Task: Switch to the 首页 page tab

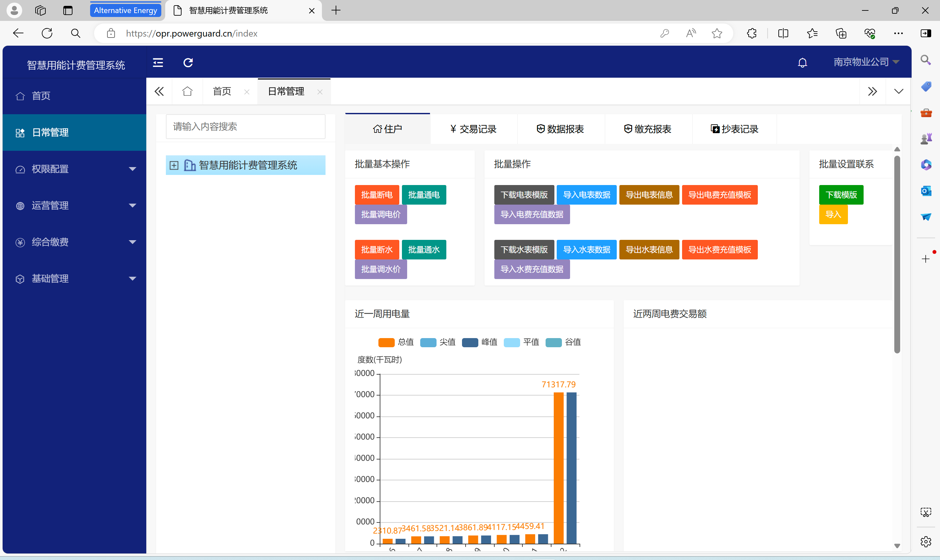Action: click(222, 91)
